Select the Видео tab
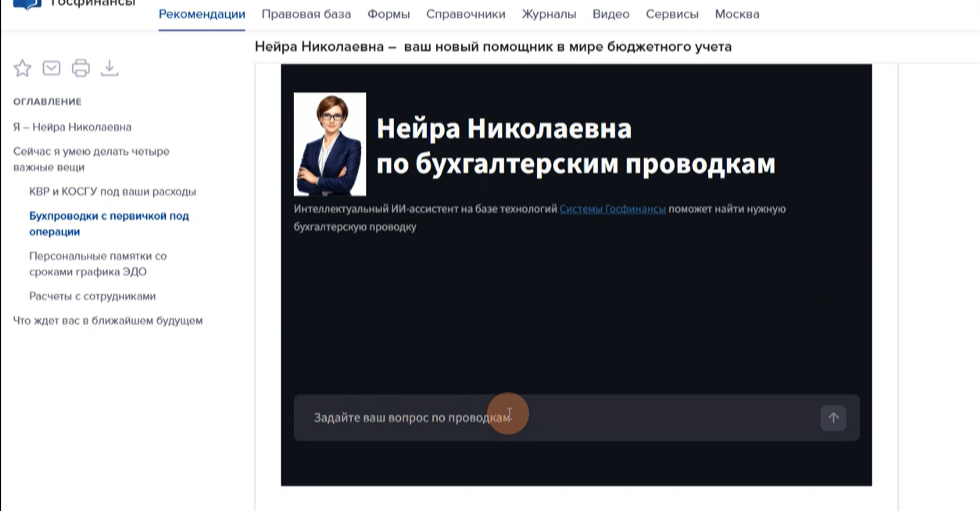This screenshot has height=511, width=980. (x=611, y=14)
